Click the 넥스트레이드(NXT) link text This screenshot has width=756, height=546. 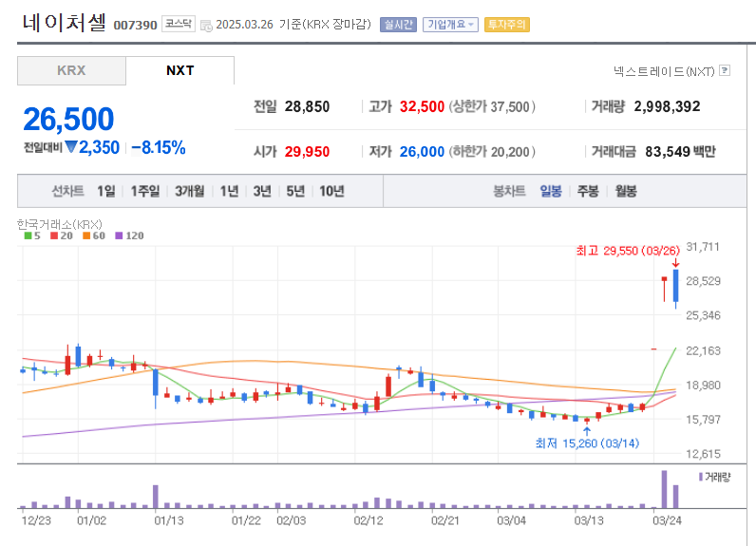664,71
